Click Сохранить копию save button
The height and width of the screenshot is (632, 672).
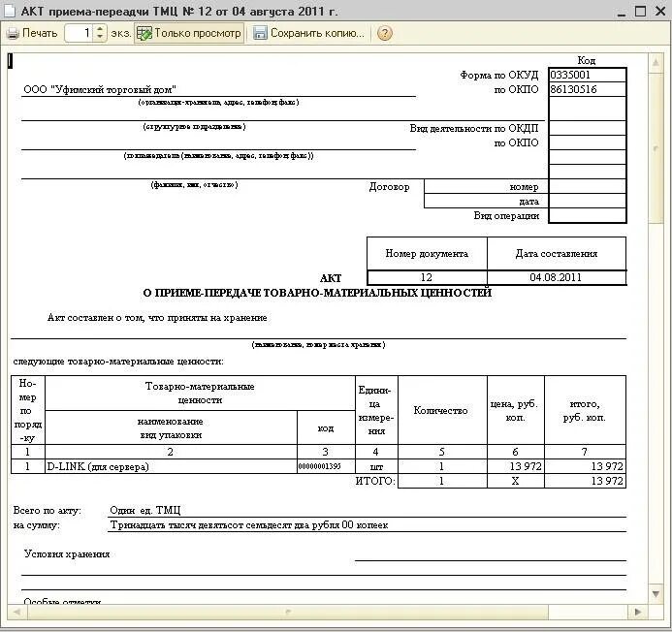pos(308,33)
